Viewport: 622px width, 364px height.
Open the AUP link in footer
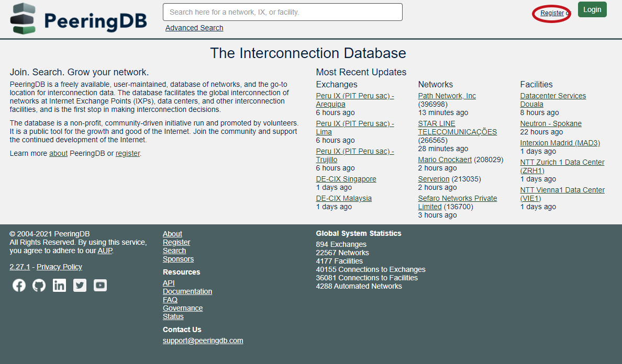point(105,251)
